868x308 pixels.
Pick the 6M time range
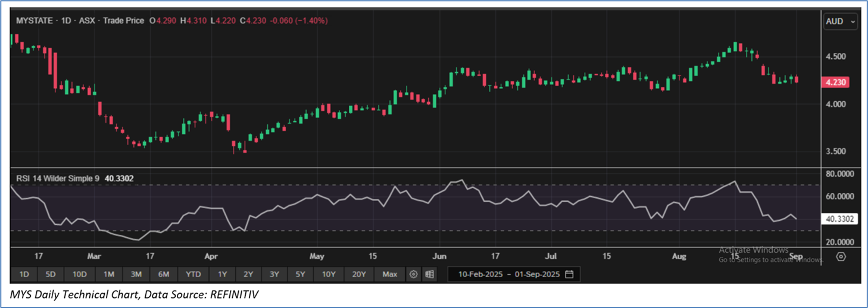pos(164,274)
